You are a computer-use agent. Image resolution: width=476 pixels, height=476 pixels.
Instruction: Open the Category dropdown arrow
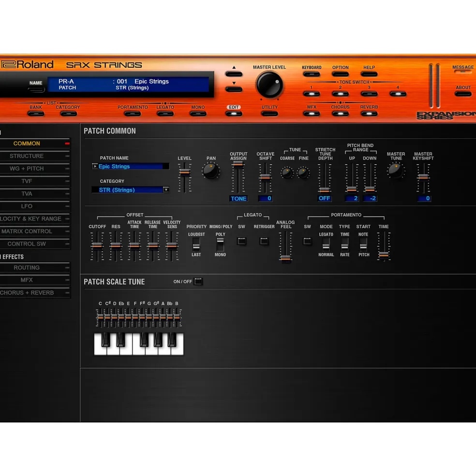click(166, 190)
